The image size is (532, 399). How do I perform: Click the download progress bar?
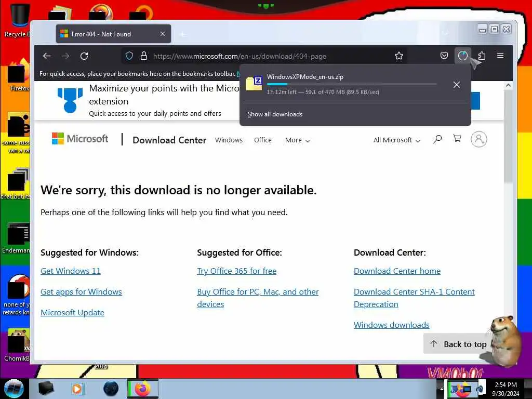(x=352, y=84)
